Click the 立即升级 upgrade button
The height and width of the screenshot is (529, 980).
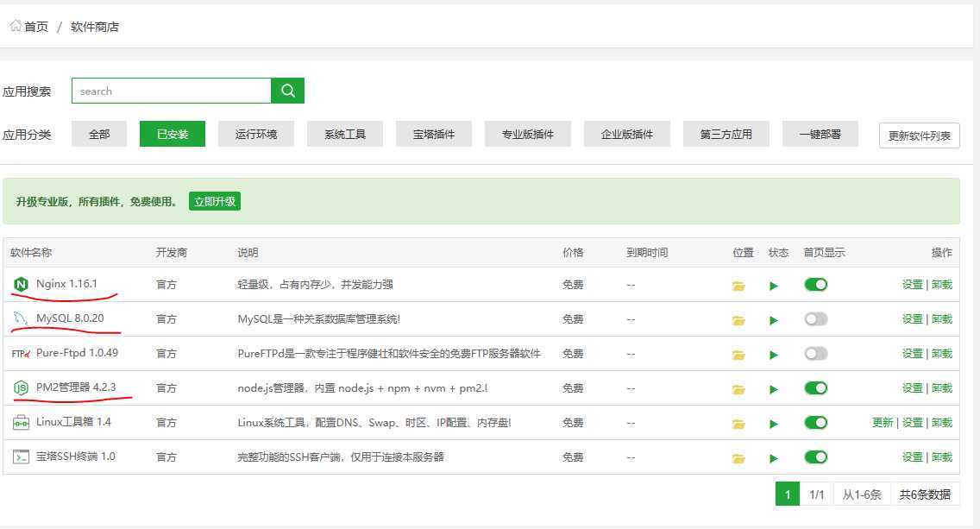214,201
